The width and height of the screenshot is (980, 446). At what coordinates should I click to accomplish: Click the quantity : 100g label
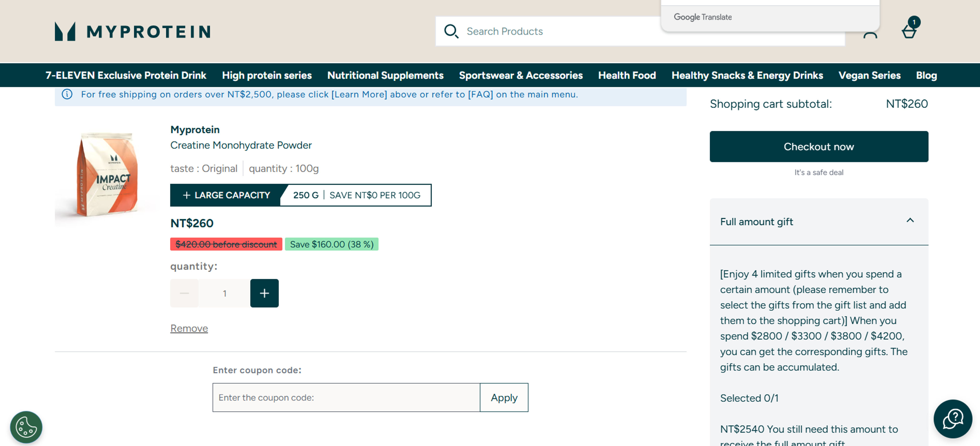284,168
